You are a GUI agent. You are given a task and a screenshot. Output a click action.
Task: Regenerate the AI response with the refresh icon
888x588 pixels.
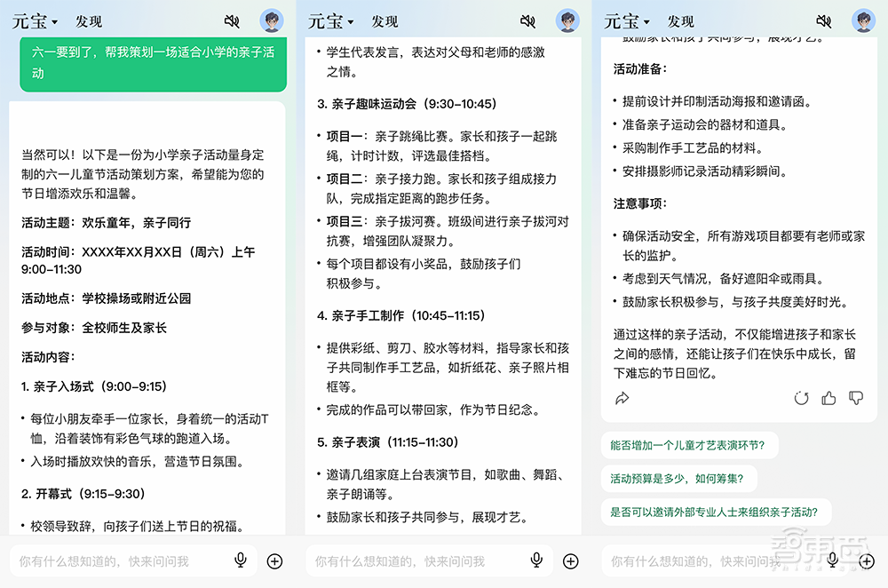[802, 400]
